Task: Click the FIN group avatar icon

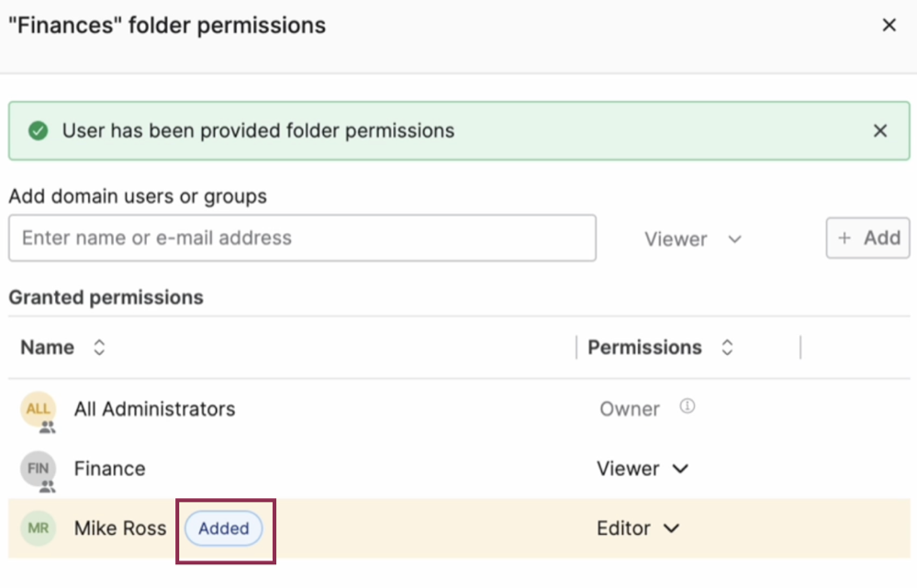Action: point(38,469)
